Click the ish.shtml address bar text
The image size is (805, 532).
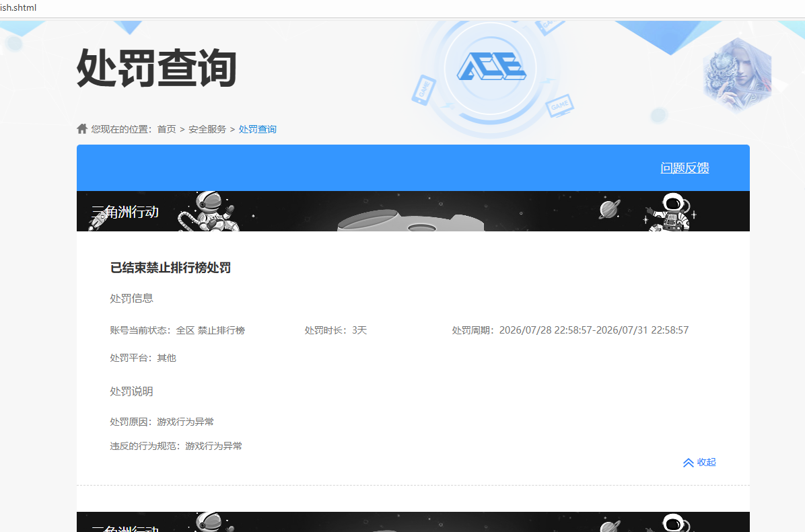coord(18,7)
